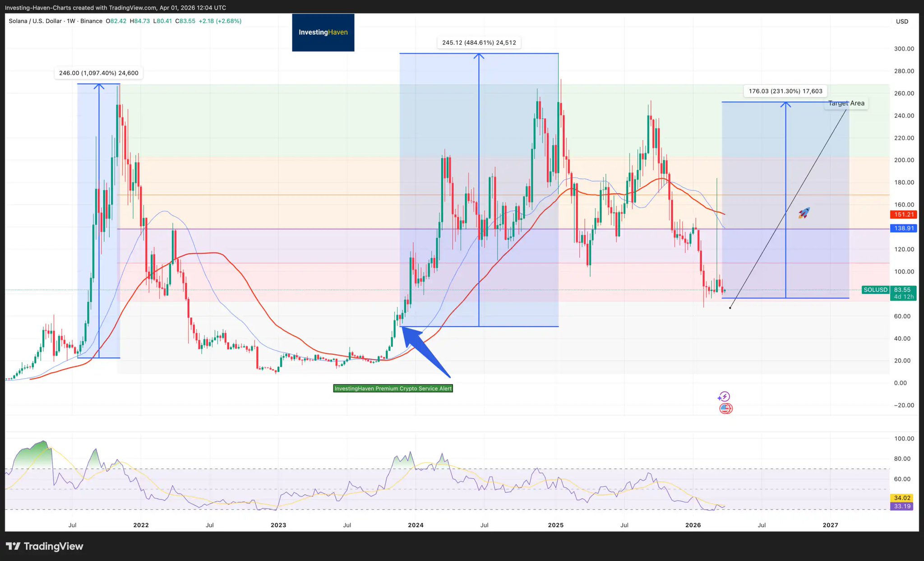Click the purple lightning bolt event icon

coord(724,397)
